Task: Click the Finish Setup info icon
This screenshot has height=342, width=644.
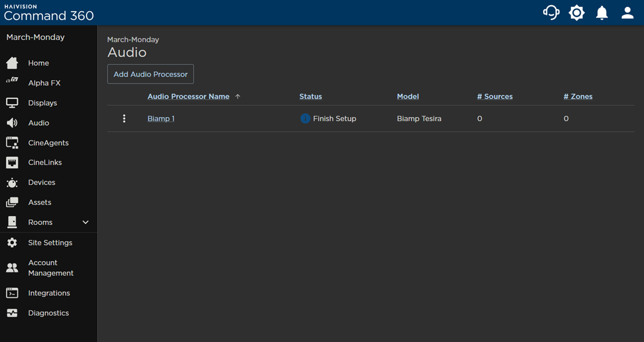Action: click(305, 119)
